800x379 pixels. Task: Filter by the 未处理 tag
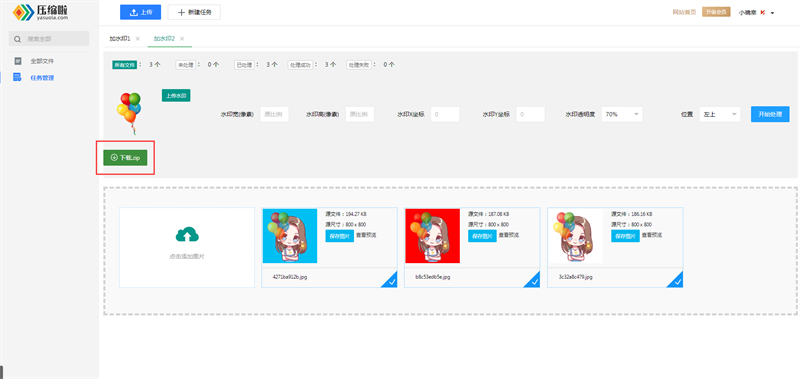click(x=185, y=65)
